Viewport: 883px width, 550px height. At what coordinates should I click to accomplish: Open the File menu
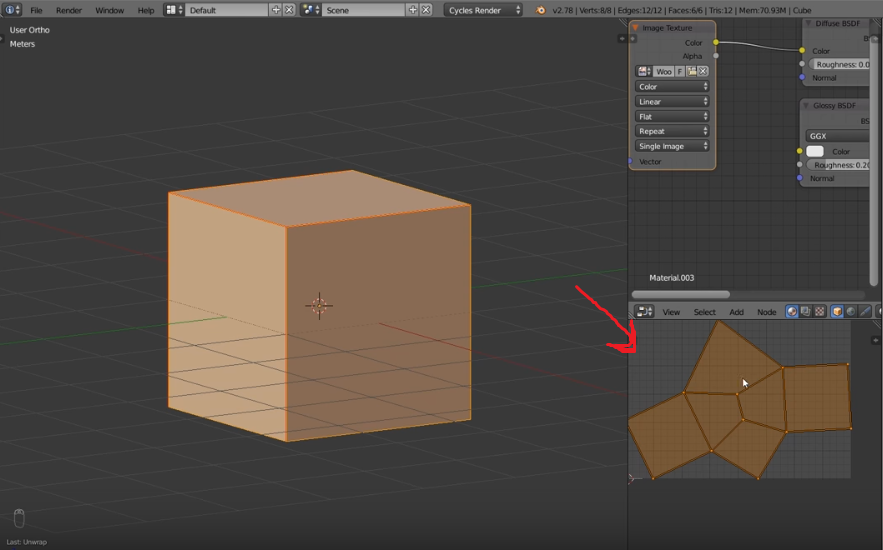tap(36, 10)
